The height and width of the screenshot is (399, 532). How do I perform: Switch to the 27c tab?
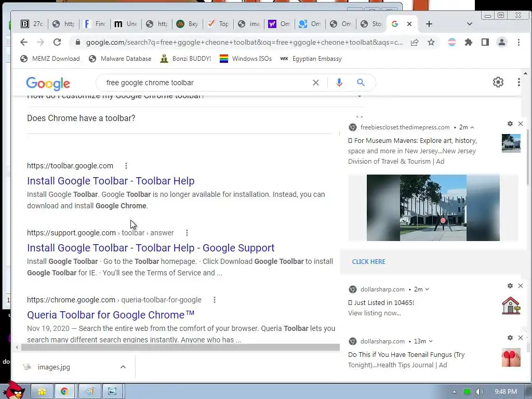click(32, 24)
